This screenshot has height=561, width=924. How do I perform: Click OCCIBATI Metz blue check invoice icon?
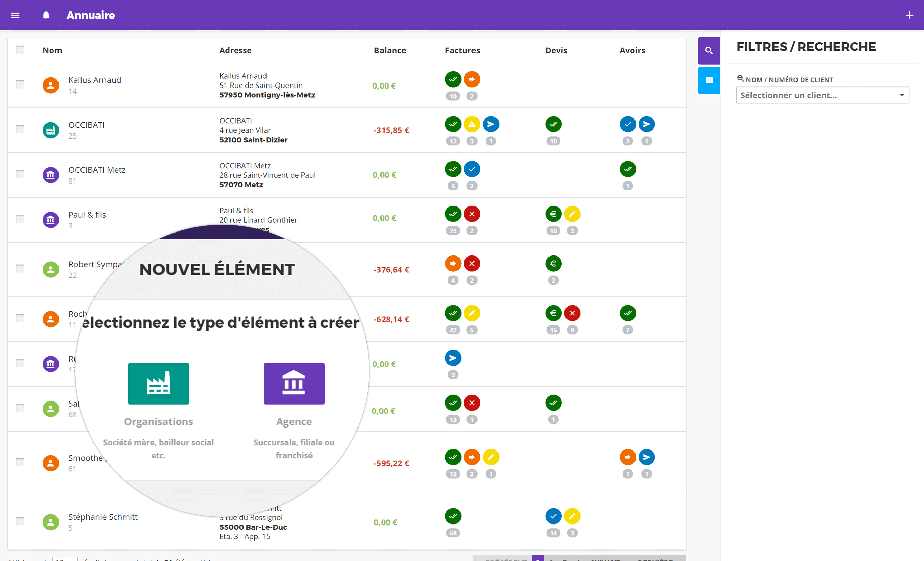pyautogui.click(x=472, y=169)
